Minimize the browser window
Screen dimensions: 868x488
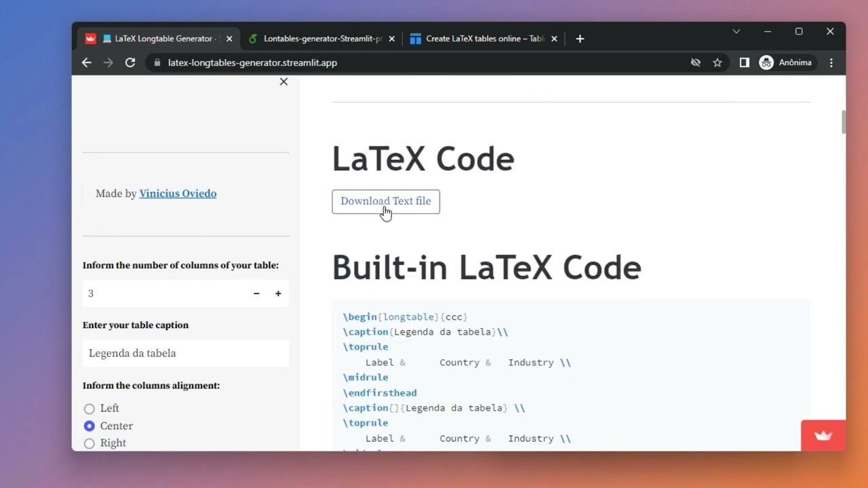point(768,31)
